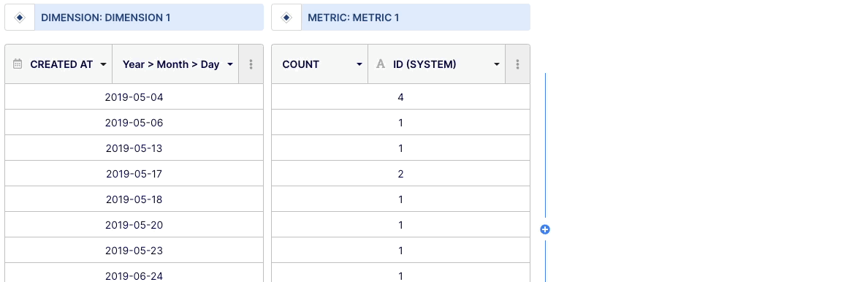The height and width of the screenshot is (282, 868).
Task: Select the 2019-05-04 date cell
Action: (134, 97)
